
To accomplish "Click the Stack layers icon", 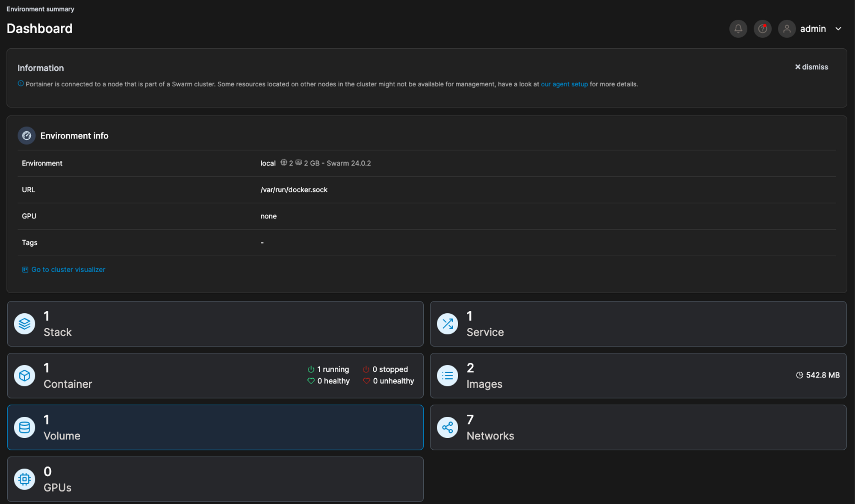I will point(24,324).
